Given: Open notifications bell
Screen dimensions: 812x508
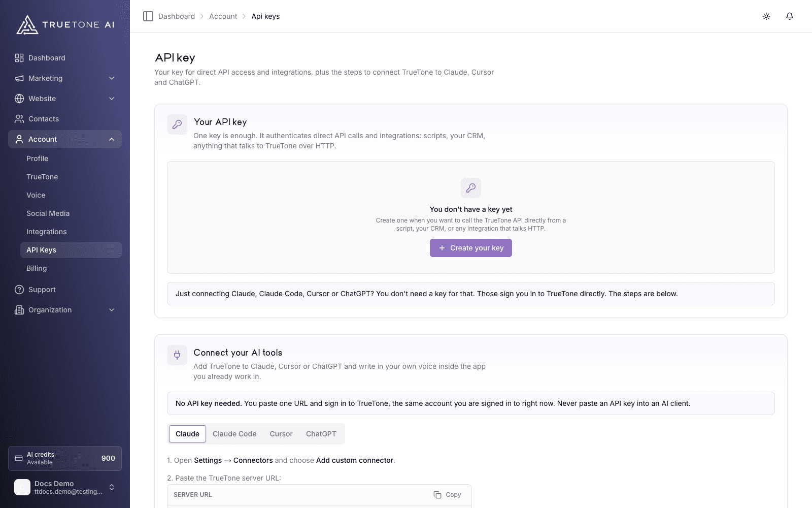Looking at the screenshot, I should point(790,16).
